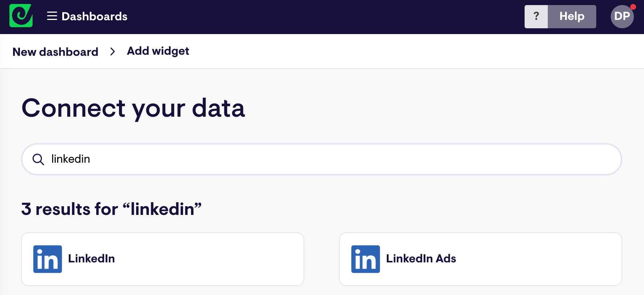This screenshot has width=644, height=295.
Task: Click the Connect your data heading
Action: (x=134, y=108)
